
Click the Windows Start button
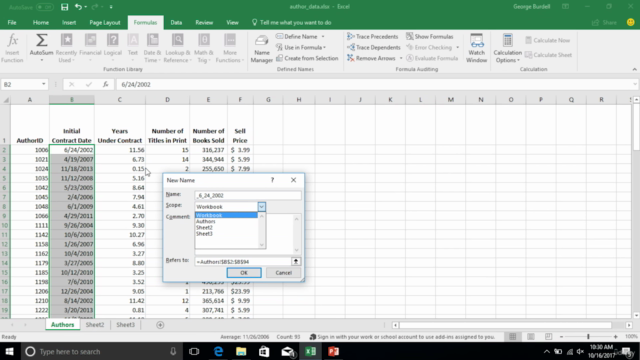pos(10,351)
